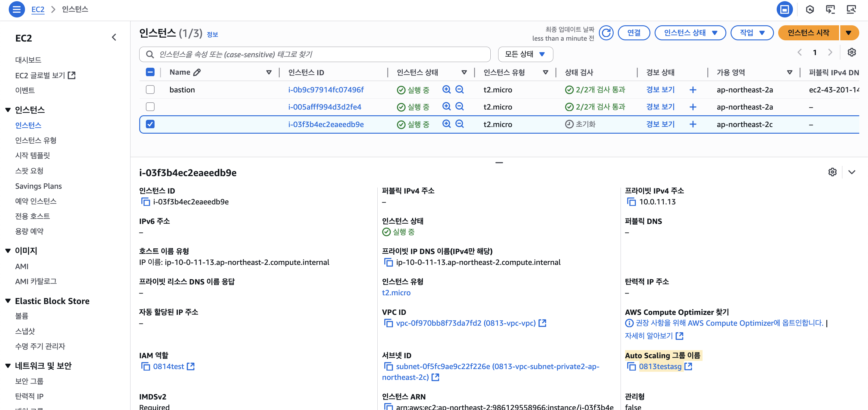868x410 pixels.
Task: Copy the private IPv4 address 10.0.11.13
Action: point(631,202)
